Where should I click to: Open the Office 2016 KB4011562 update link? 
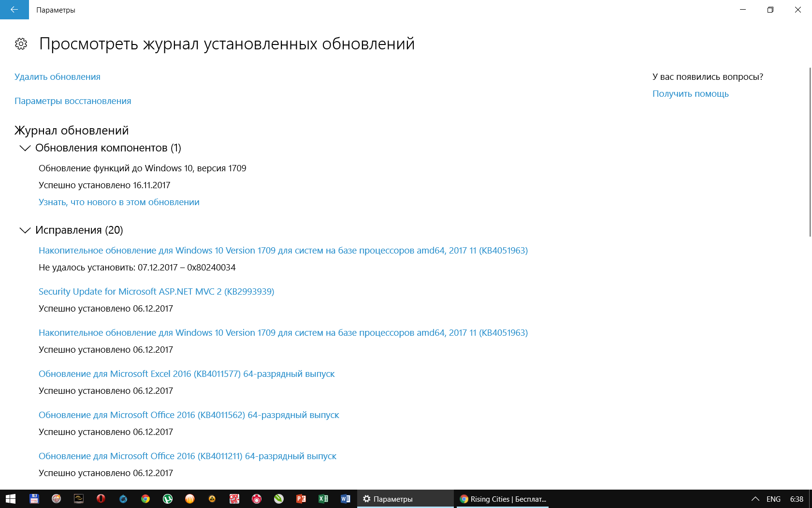tap(189, 415)
